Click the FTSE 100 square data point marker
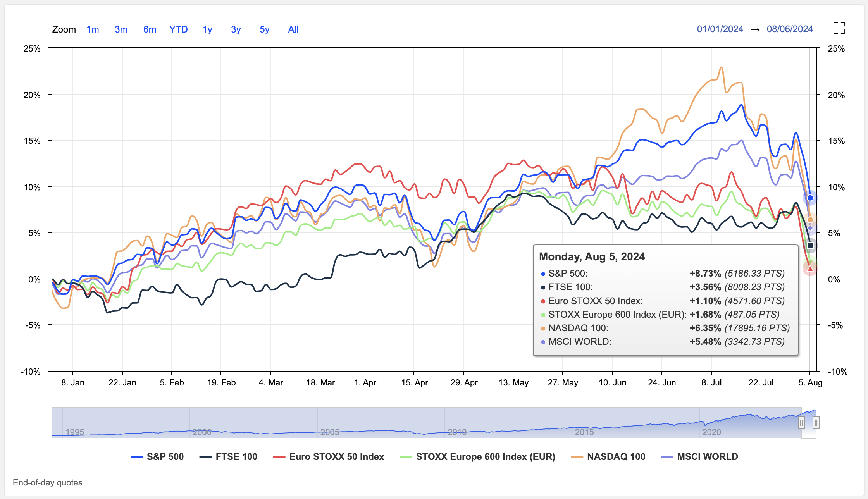Image resolution: width=868 pixels, height=499 pixels. [x=810, y=245]
